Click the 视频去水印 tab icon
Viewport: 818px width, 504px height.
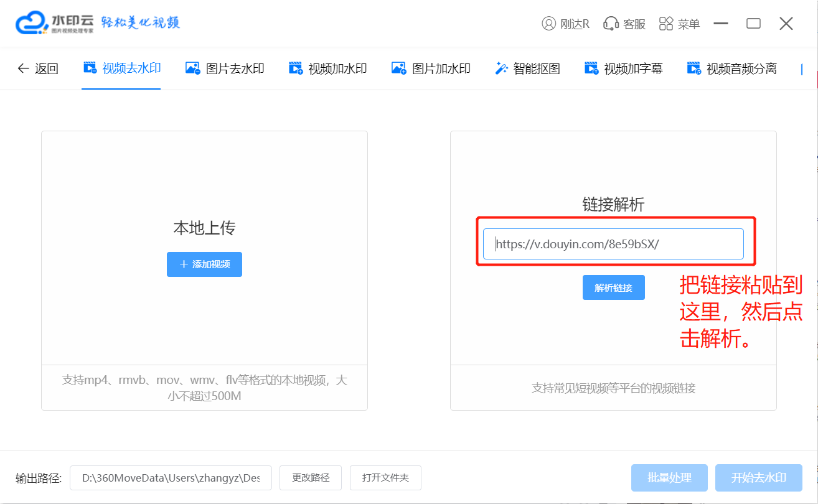(90, 68)
